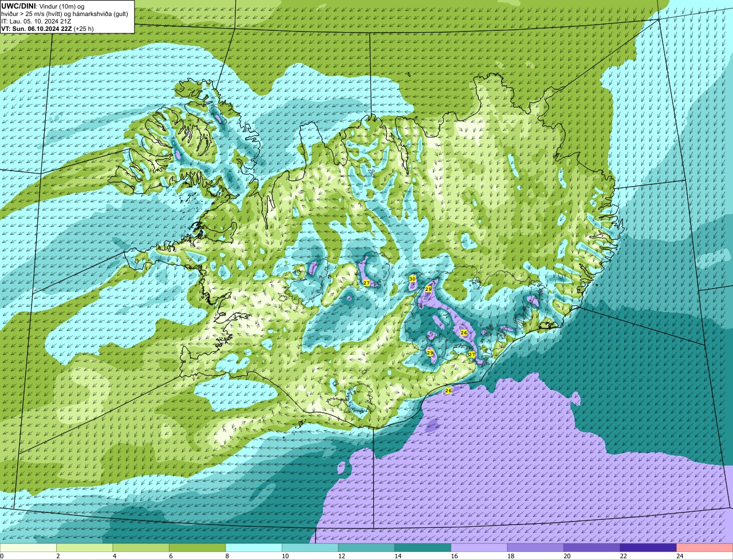Pick the 10–12 m/s turquoise legend swatch

coord(310,547)
